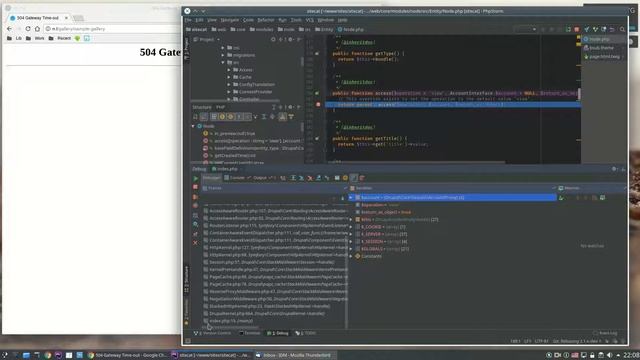Expand the $account variable node
The width and height of the screenshot is (640, 360).
click(351, 198)
